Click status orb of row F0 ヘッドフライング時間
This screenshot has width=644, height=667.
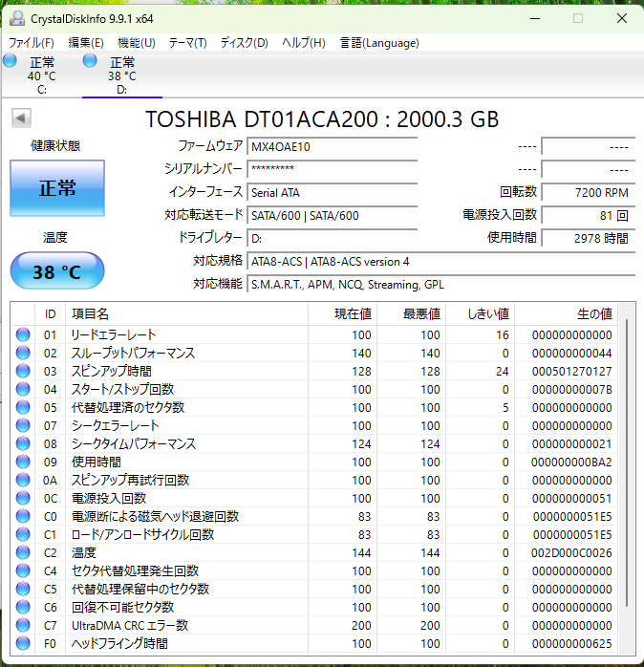point(23,643)
